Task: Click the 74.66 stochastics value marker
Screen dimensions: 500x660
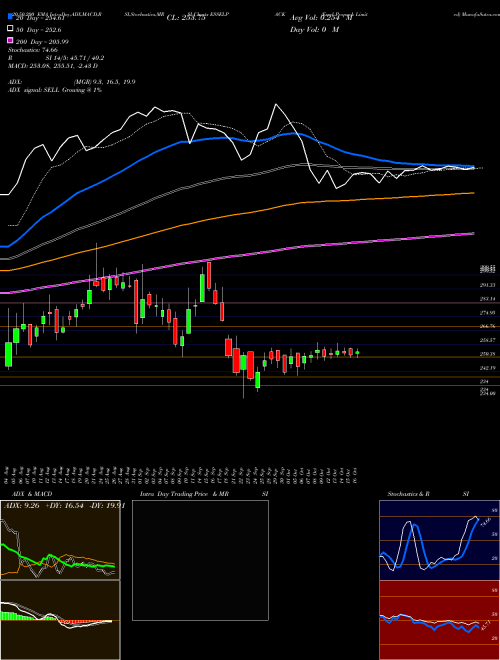Action: [x=485, y=522]
